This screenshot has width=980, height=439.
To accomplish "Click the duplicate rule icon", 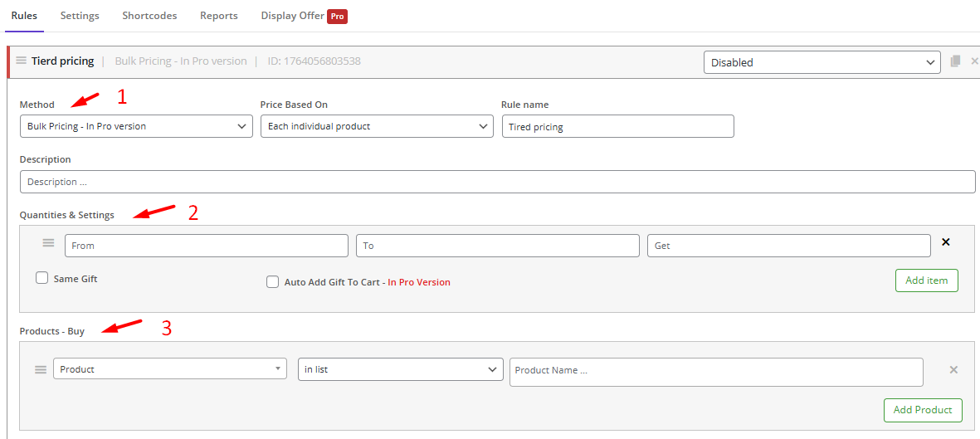I will tap(956, 61).
